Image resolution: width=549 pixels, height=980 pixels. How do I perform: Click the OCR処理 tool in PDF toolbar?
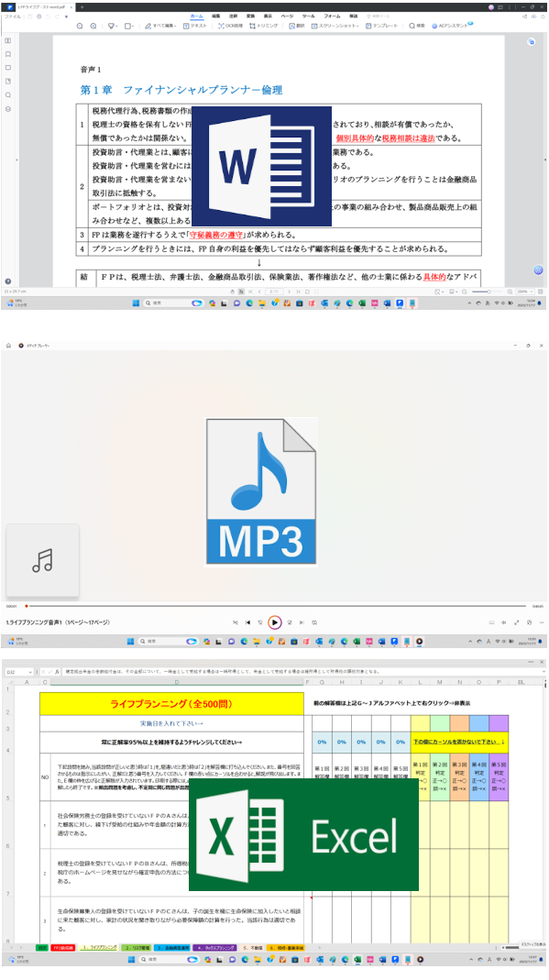tap(230, 26)
